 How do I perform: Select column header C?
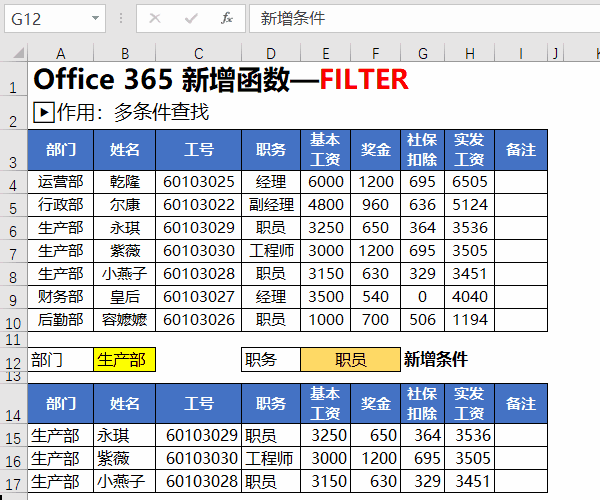[198, 53]
